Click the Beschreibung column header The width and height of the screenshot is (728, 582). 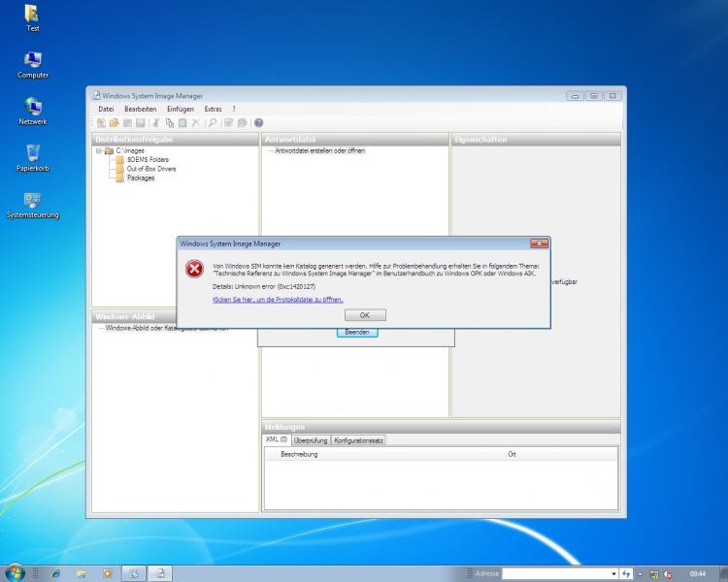tap(299, 454)
